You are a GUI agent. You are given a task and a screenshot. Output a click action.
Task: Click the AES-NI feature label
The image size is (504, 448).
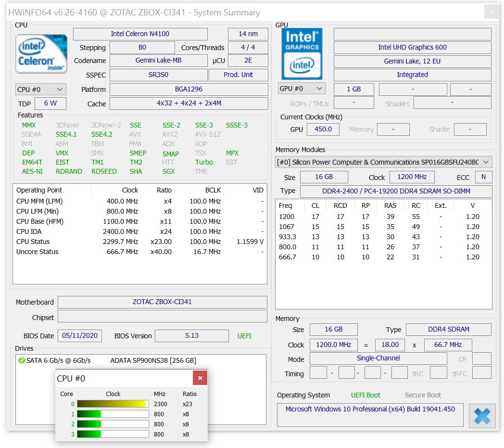coord(32,171)
